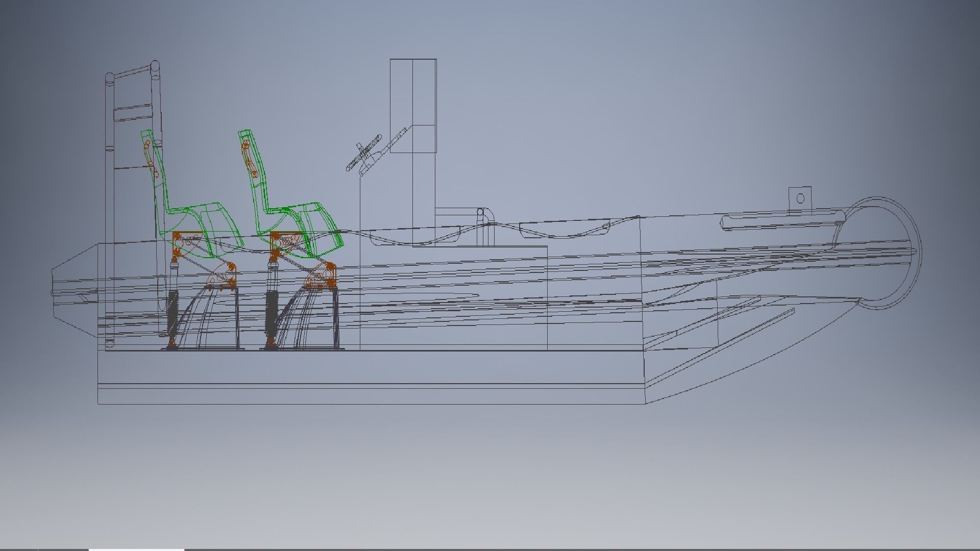Pick the rear seat shock absorber spring
The width and height of the screenshot is (980, 551).
[173, 313]
